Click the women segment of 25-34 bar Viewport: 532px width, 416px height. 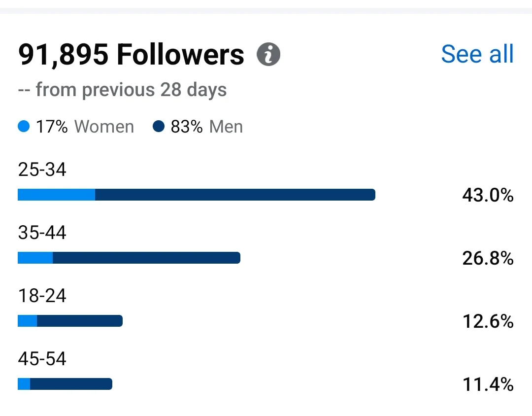56,195
